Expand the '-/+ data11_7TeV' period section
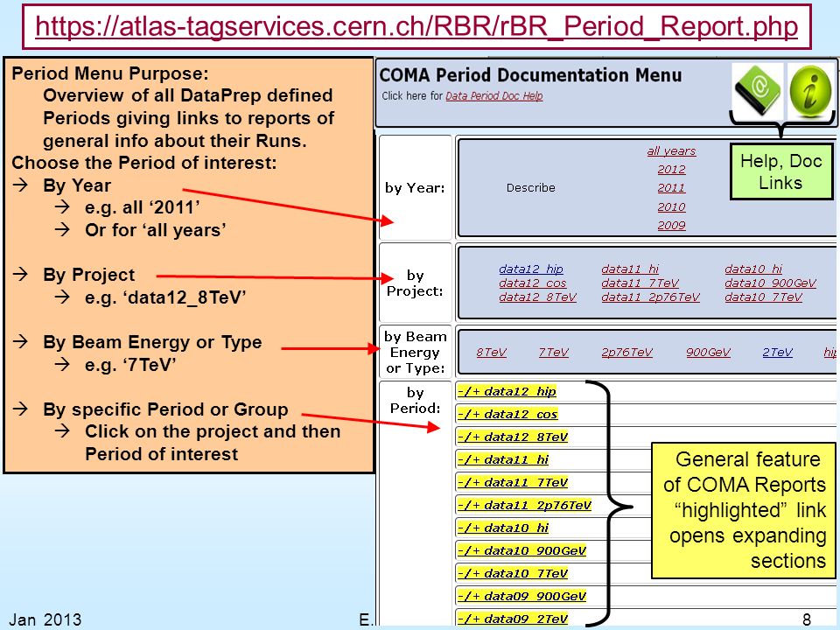The width and height of the screenshot is (840, 630). pyautogui.click(x=513, y=483)
